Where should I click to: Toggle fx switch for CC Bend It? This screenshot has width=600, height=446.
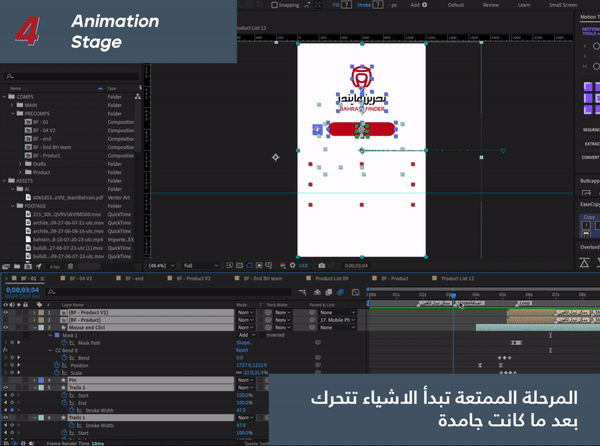(x=5, y=350)
